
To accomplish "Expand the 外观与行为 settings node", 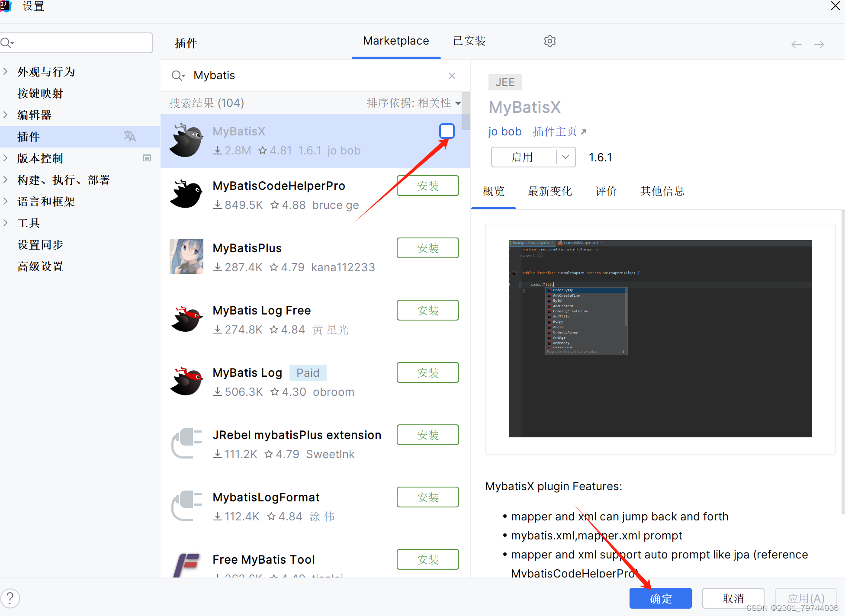I will 5,71.
